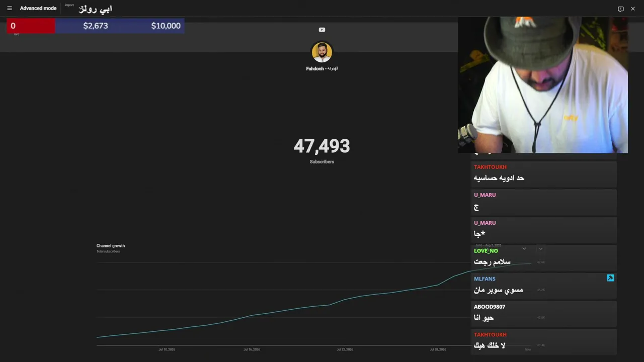Click the small Report text in header
This screenshot has width=644, height=362.
coord(69,5)
